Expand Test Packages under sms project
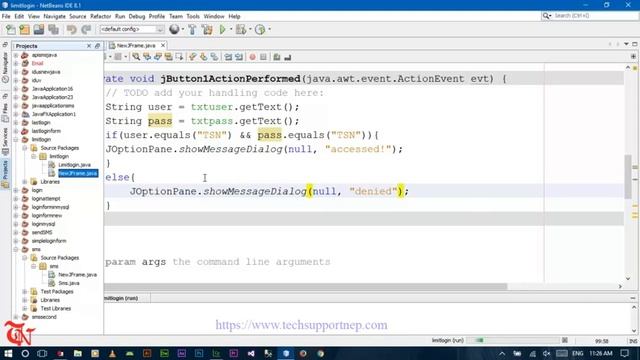Viewport: 640px width, 360px height. pos(25,292)
